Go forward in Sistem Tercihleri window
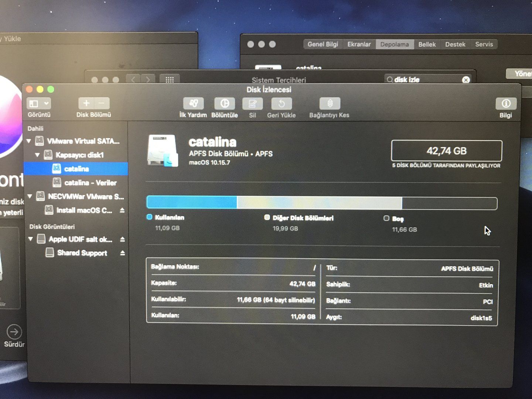This screenshot has width=532, height=399. [x=148, y=80]
